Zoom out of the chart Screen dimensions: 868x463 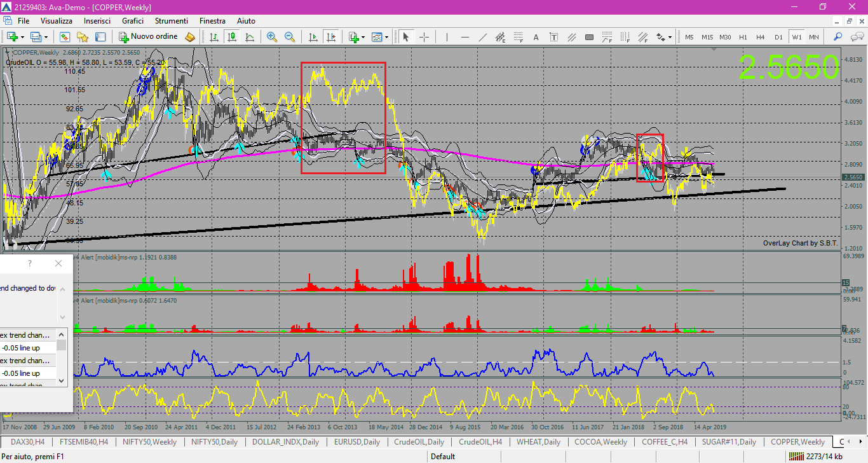click(x=290, y=37)
